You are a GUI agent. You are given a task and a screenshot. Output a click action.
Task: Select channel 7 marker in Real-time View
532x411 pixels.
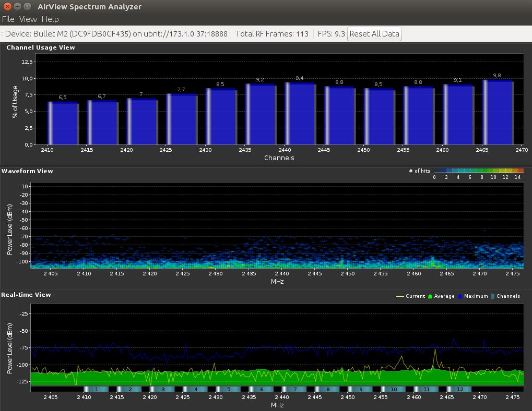tap(294, 389)
